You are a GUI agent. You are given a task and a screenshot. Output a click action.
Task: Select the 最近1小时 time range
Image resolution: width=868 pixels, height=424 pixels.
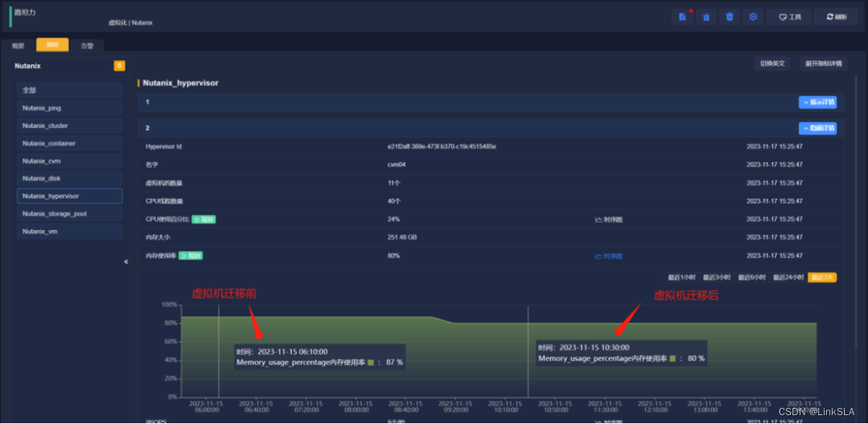point(682,277)
